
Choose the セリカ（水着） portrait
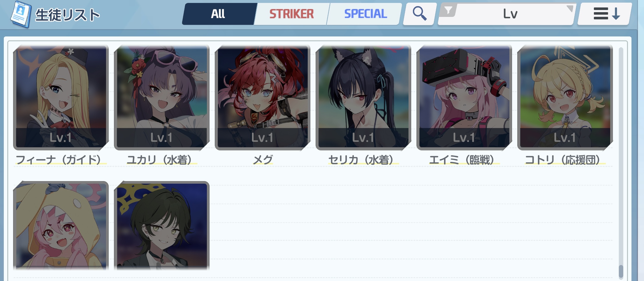(363, 97)
